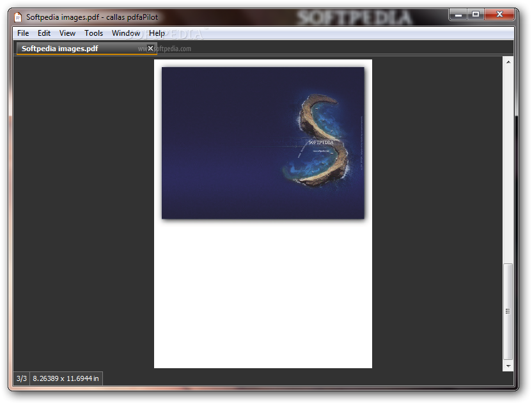Minimize the pdfaPilot window
Viewport: 532px width, 404px height.
[458, 15]
